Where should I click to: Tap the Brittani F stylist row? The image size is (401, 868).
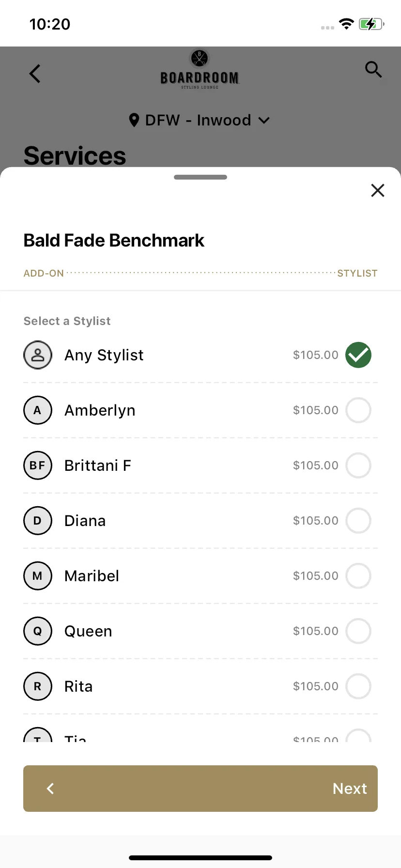click(200, 465)
